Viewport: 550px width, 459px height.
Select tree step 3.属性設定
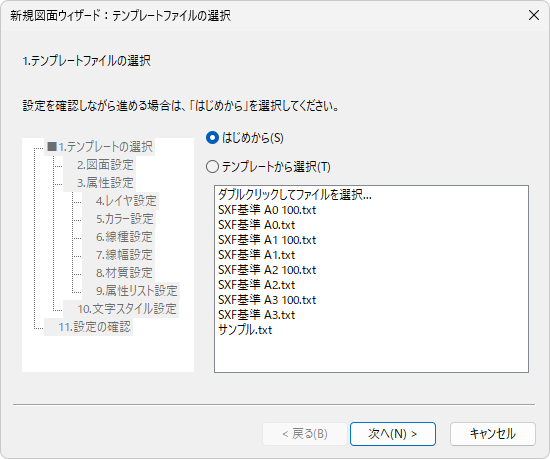coord(105,183)
